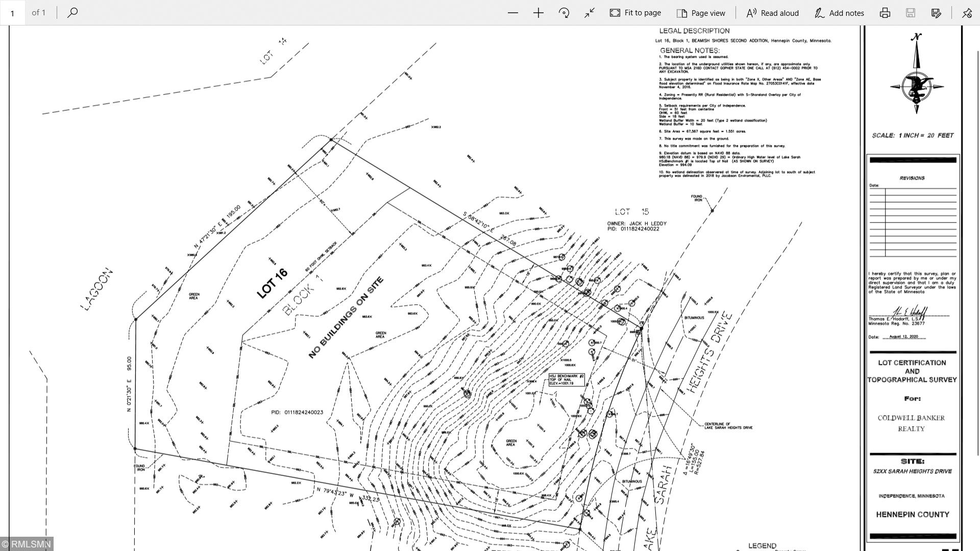Zoom in with the plus icon

538,13
